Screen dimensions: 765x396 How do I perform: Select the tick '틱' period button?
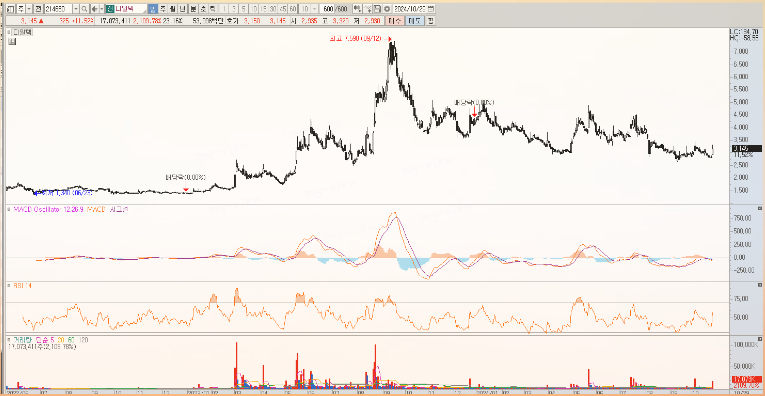pyautogui.click(x=213, y=9)
